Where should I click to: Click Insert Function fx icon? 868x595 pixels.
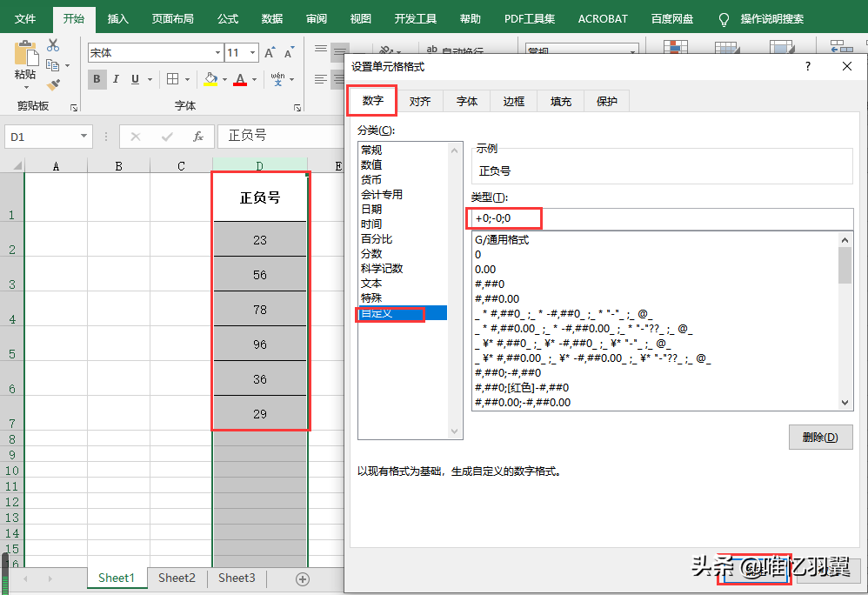(x=198, y=137)
